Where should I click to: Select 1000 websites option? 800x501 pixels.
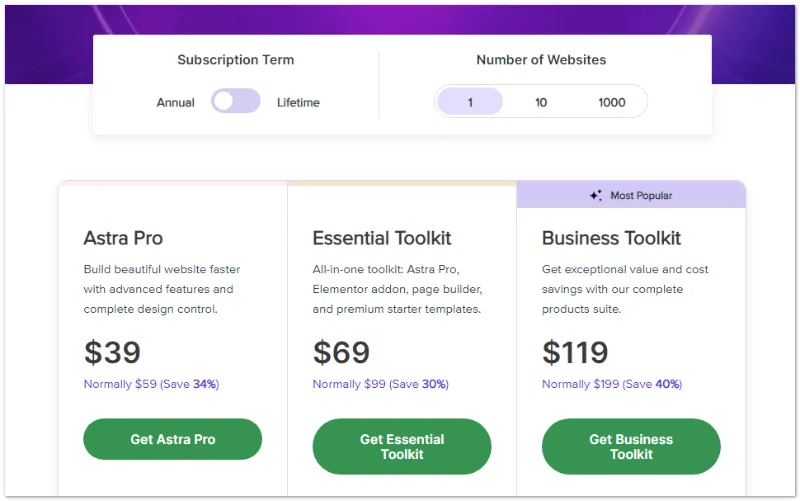pos(611,102)
